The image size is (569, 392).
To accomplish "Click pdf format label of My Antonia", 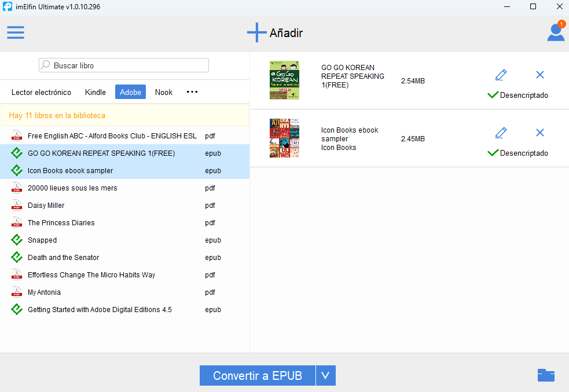I will point(210,292).
